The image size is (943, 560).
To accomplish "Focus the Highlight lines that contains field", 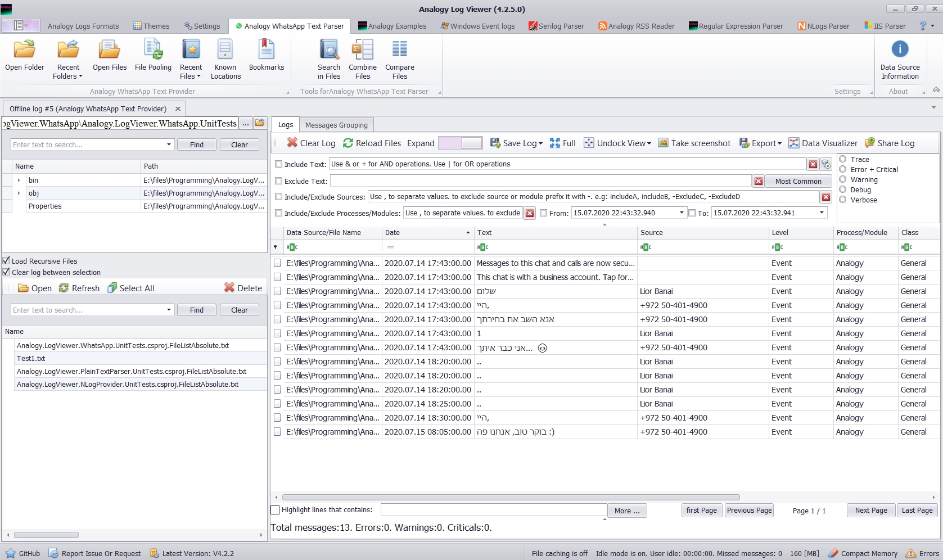I will click(494, 509).
